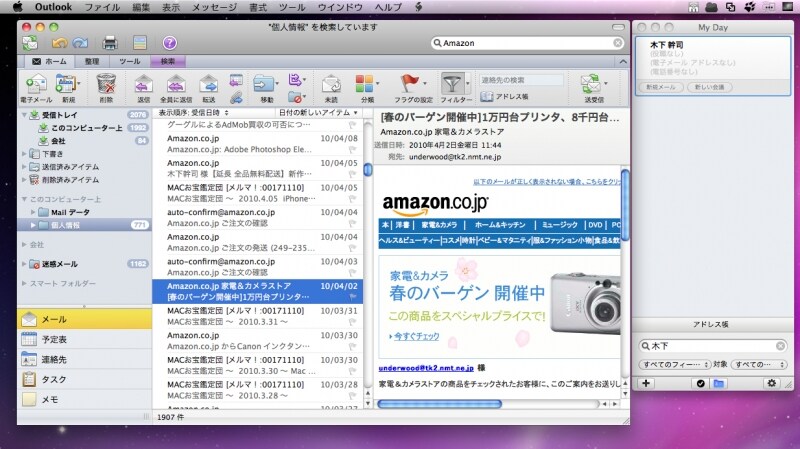Switch to 連絡先 contacts view

[85, 359]
